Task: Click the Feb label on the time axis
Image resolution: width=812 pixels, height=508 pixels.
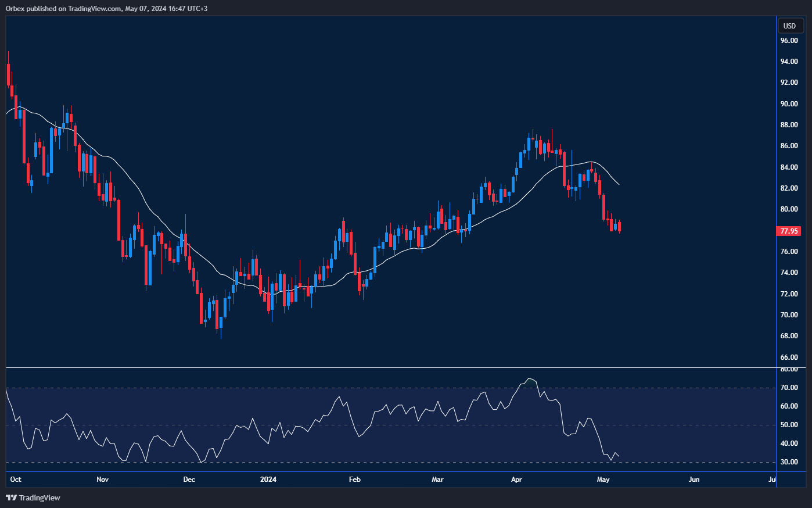Action: click(354, 480)
